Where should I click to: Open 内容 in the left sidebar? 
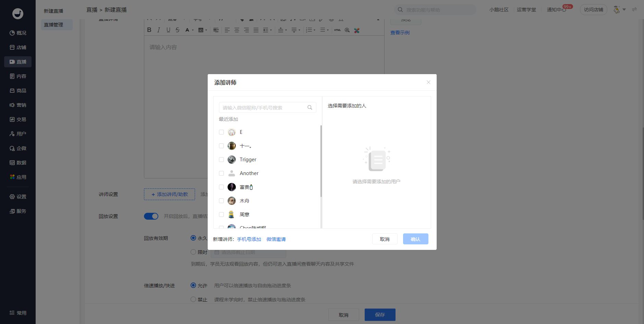(18, 76)
